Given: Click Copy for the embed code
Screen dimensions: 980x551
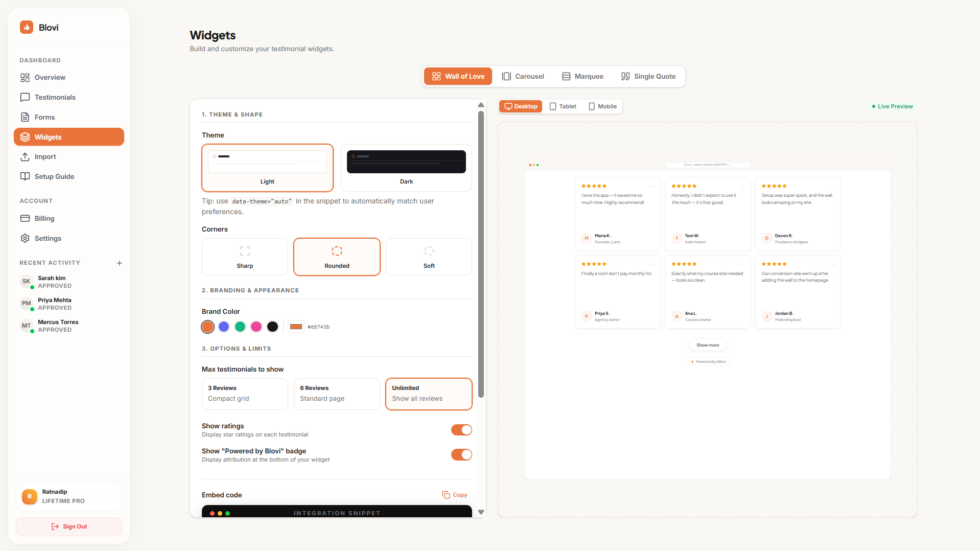Looking at the screenshot, I should [455, 495].
